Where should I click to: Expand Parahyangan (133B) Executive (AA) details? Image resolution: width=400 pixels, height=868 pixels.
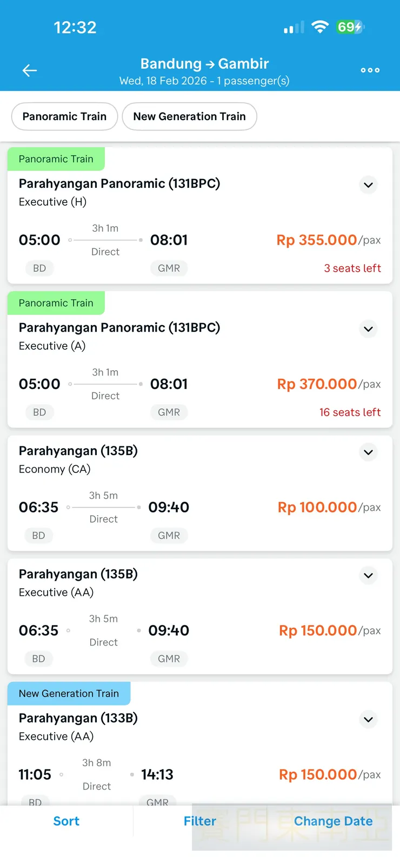(368, 720)
